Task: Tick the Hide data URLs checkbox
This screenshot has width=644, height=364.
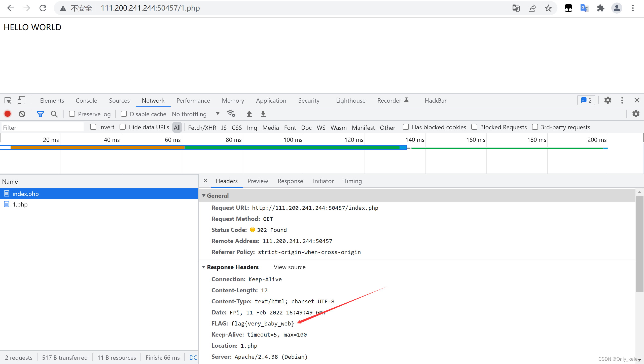Action: coord(123,127)
